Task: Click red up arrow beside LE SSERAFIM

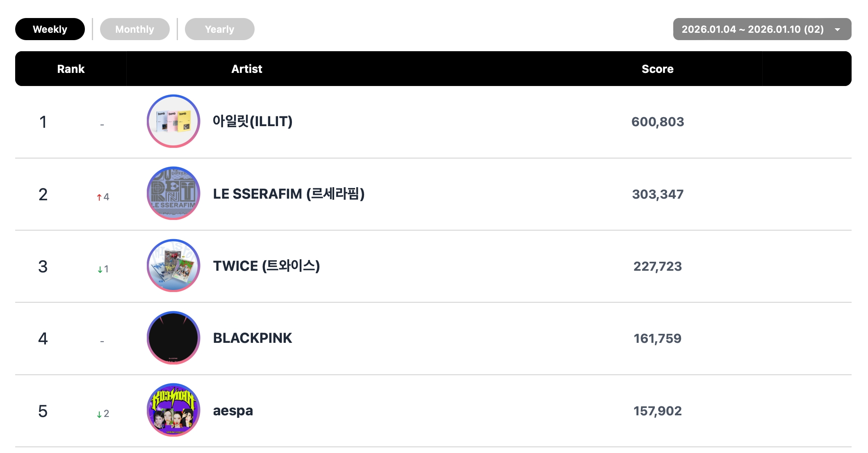Action: 99,197
